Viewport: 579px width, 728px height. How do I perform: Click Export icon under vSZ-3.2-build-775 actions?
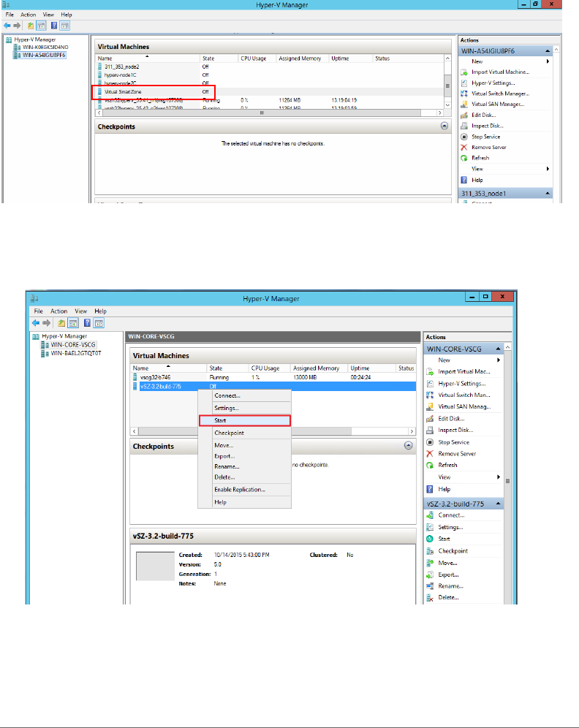(430, 575)
